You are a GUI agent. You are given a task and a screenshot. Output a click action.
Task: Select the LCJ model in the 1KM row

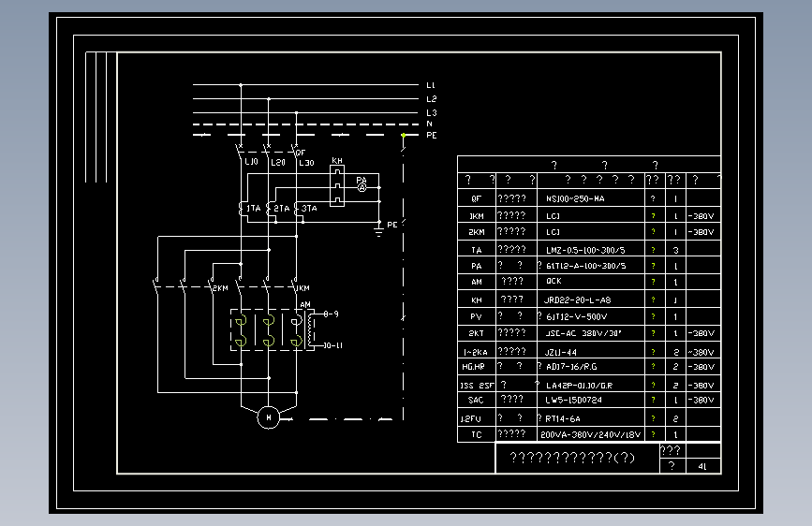pyautogui.click(x=554, y=216)
